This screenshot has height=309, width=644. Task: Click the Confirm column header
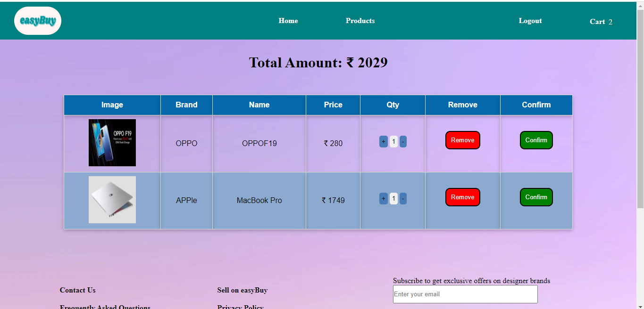(536, 105)
